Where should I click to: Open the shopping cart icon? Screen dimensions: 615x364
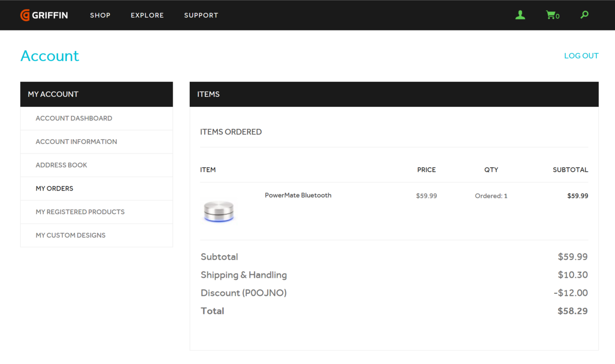[552, 15]
